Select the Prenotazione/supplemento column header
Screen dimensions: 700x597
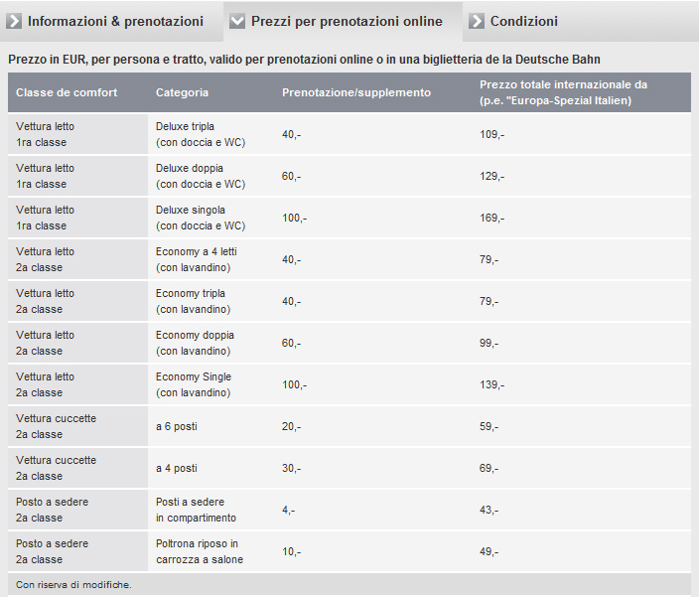point(356,92)
